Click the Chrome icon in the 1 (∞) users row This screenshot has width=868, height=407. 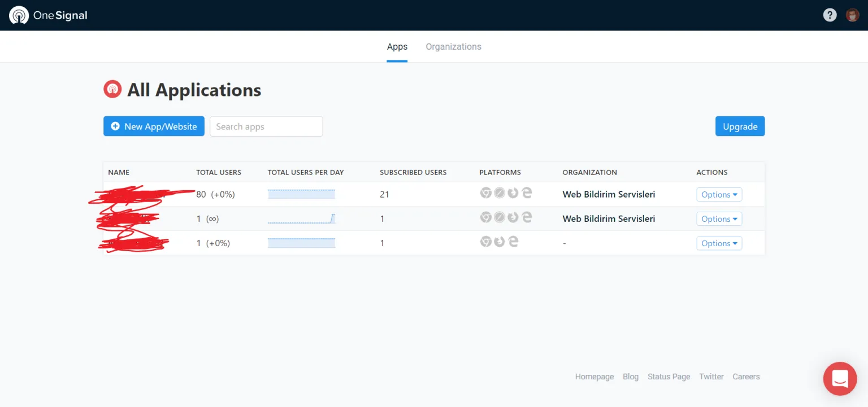pyautogui.click(x=486, y=217)
